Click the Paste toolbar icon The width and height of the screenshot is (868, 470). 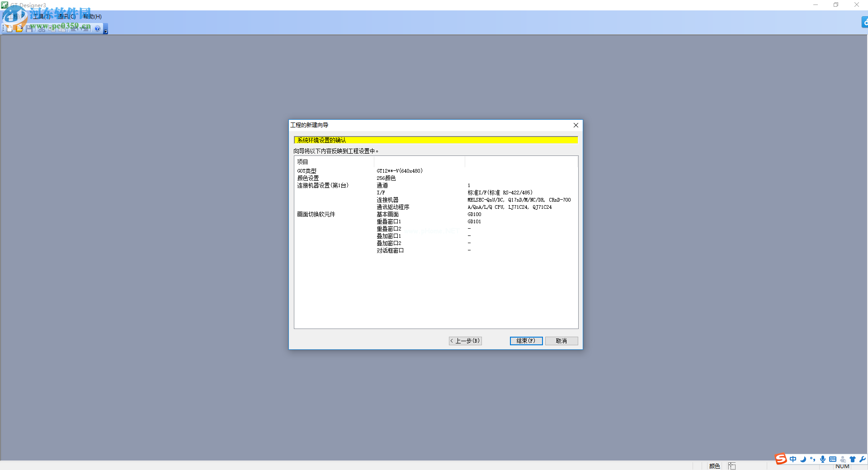(x=62, y=28)
